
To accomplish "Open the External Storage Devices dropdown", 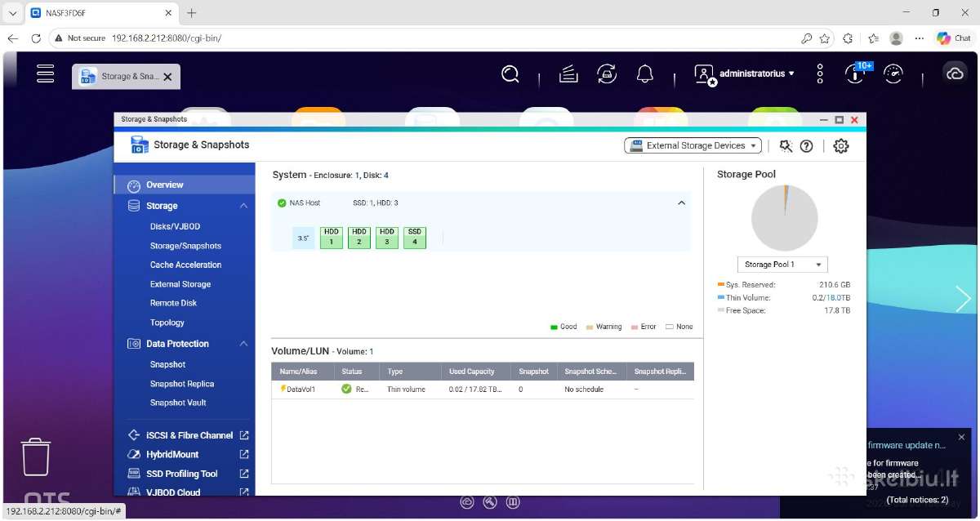I will pos(693,145).
